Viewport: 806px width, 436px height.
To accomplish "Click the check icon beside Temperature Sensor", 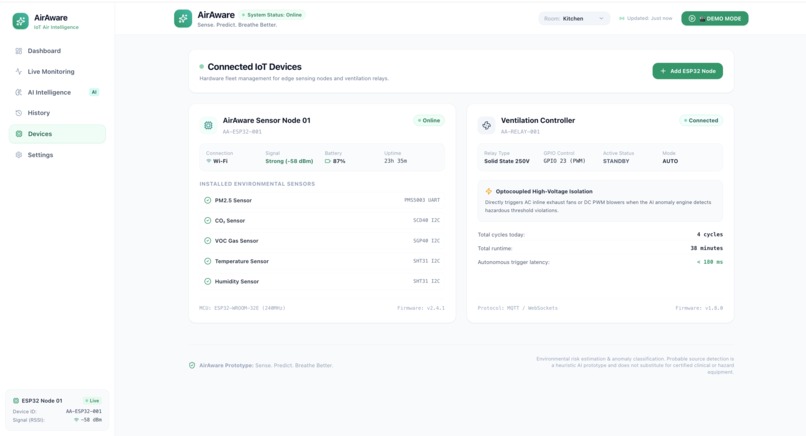I will [208, 261].
